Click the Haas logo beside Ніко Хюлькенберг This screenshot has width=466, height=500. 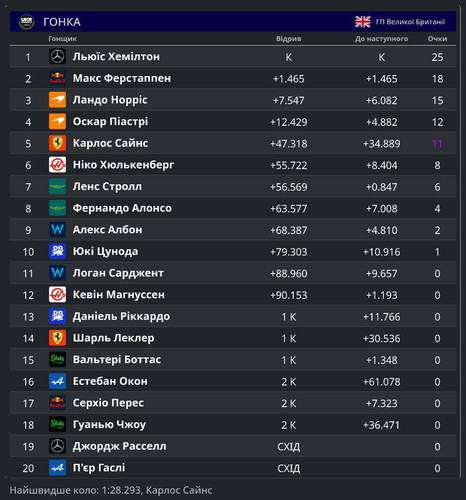coord(57,165)
